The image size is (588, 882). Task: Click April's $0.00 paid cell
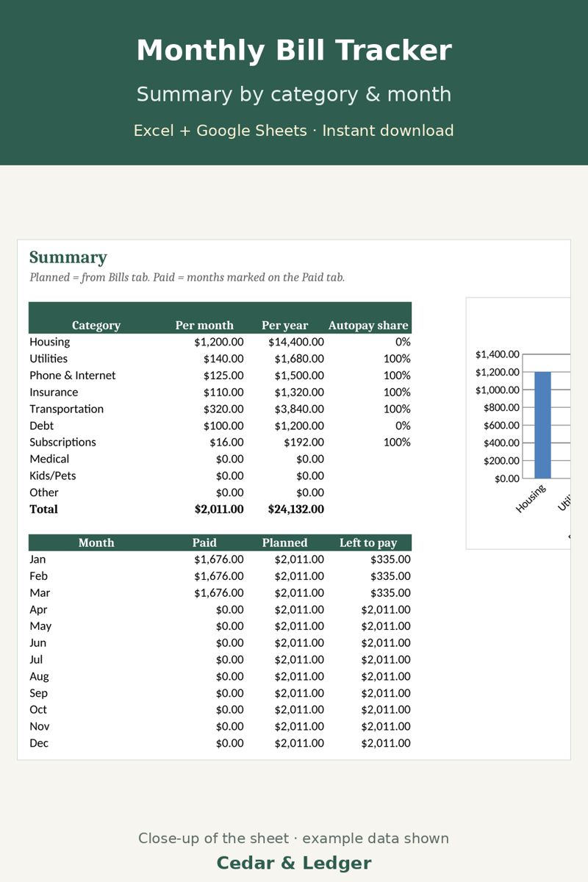(229, 609)
